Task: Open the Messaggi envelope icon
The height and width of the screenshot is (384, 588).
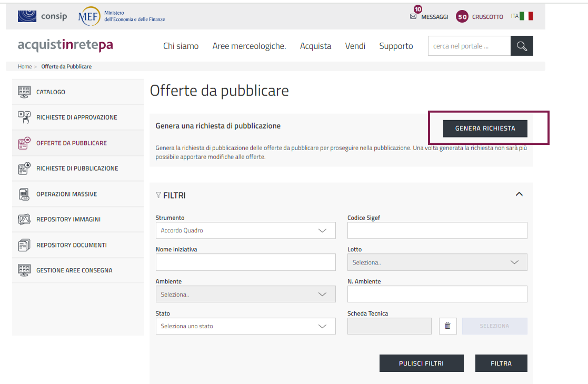Action: (x=413, y=17)
